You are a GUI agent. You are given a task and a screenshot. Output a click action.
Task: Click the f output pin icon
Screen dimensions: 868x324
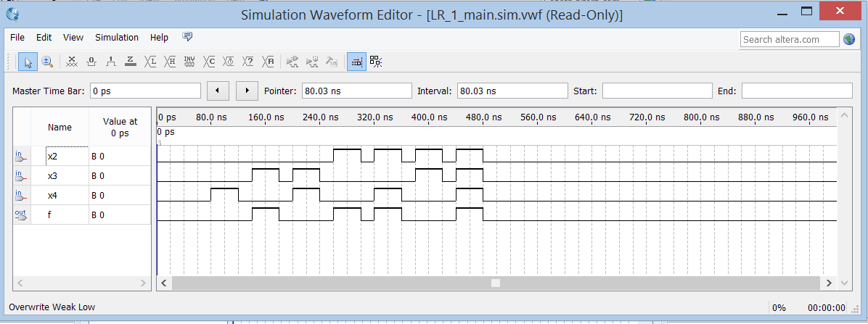click(x=20, y=215)
